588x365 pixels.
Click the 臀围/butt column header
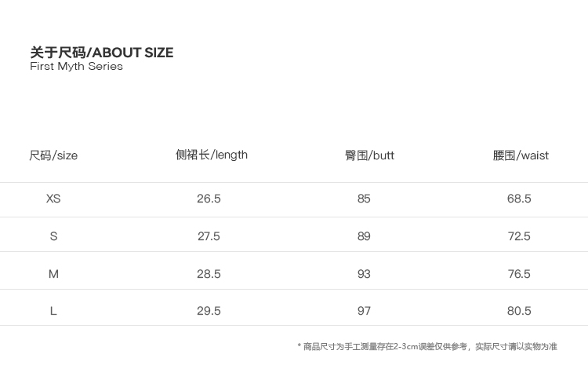pyautogui.click(x=369, y=155)
